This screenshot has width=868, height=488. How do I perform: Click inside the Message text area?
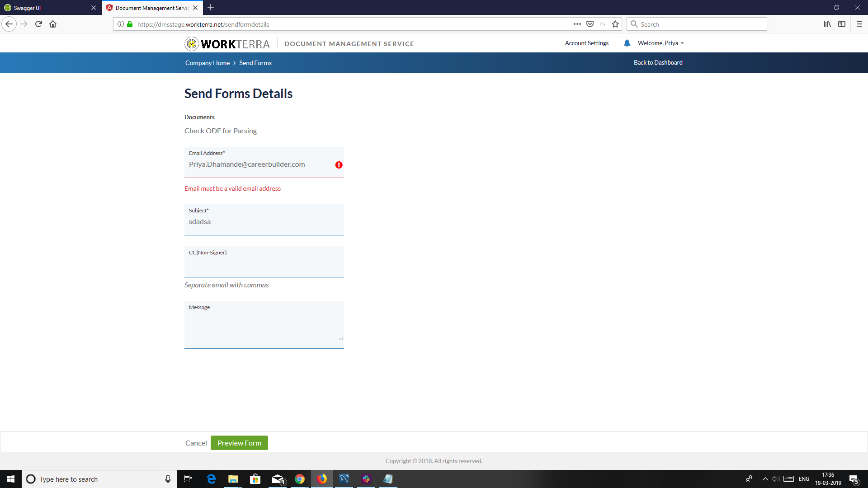264,324
